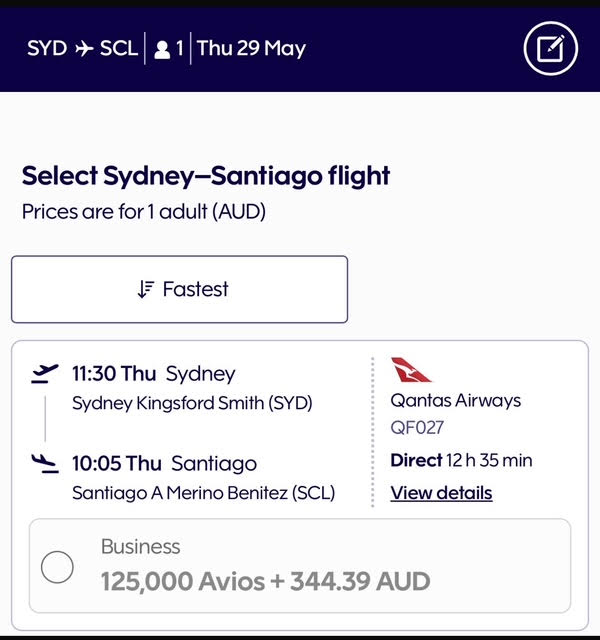Click the SYD to SCL route text

click(82, 49)
